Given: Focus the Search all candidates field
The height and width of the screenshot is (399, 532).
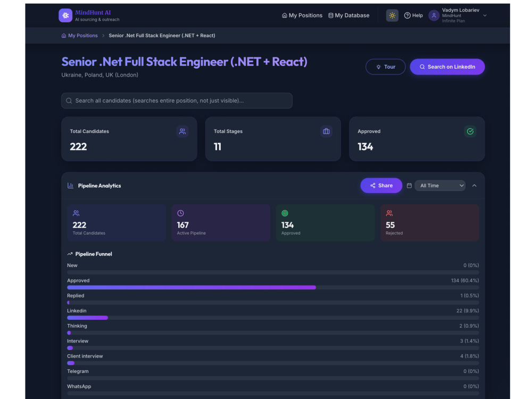Looking at the screenshot, I should [x=177, y=101].
